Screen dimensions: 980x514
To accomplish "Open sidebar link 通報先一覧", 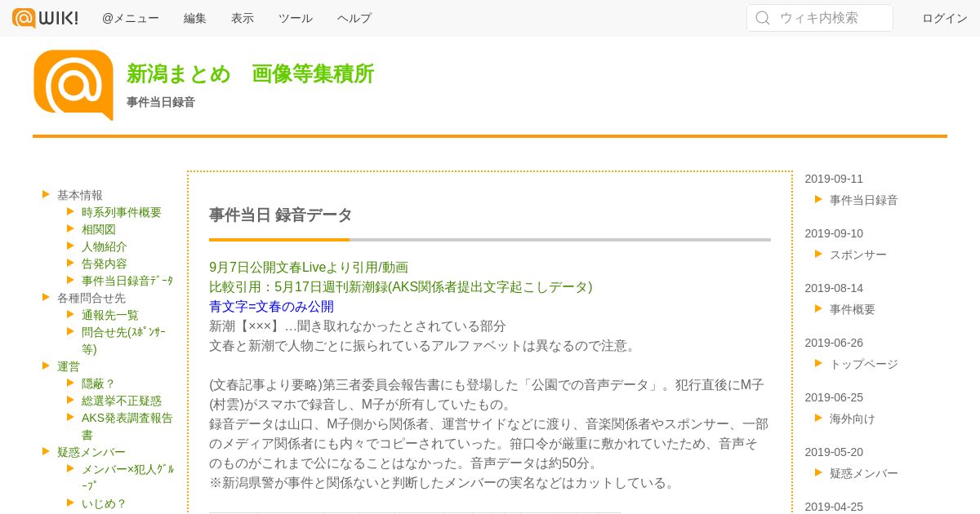I will (110, 315).
